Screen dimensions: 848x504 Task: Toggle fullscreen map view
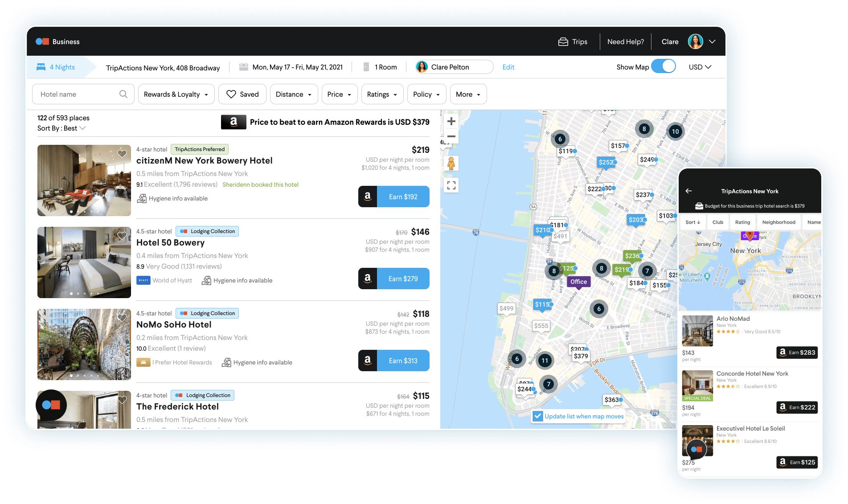click(x=451, y=185)
